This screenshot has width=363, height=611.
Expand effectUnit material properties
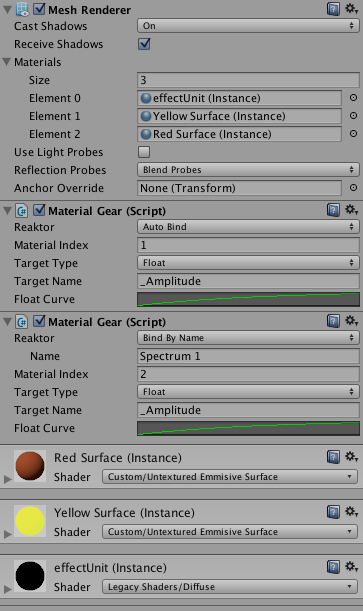click(7, 589)
